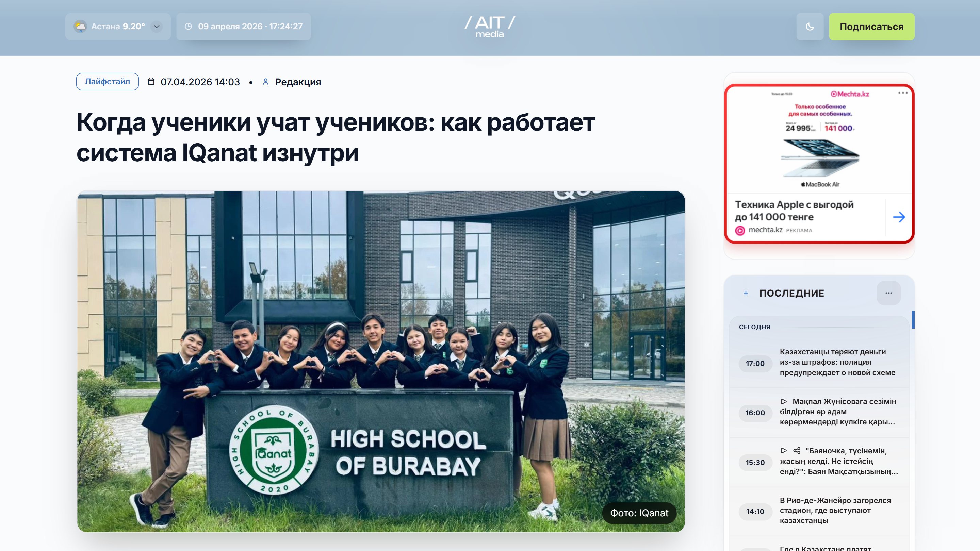Image resolution: width=980 pixels, height=551 pixels.
Task: Click the ПОСЛЕДНИЕ section heading
Action: click(792, 293)
